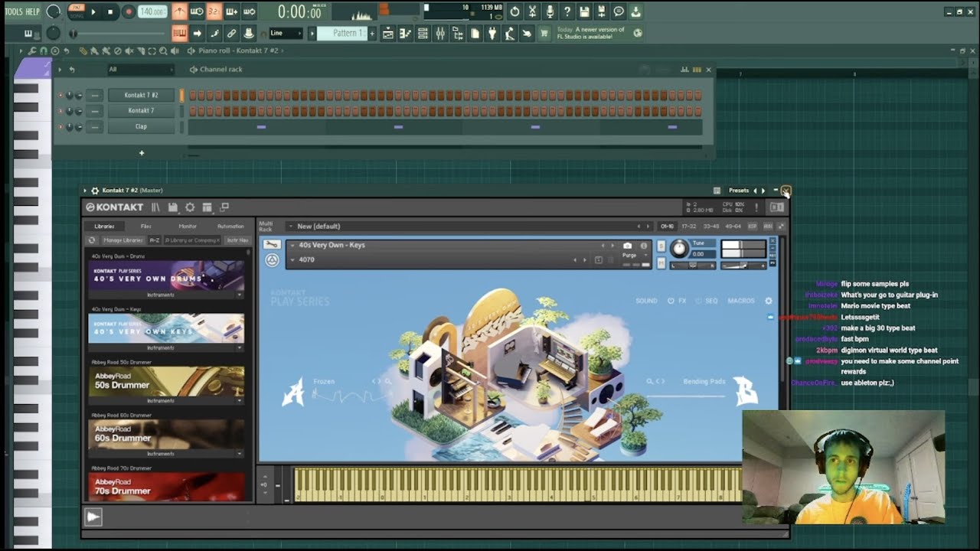
Task: Open the channel rack 'All' filter dropdown
Action: (x=140, y=70)
